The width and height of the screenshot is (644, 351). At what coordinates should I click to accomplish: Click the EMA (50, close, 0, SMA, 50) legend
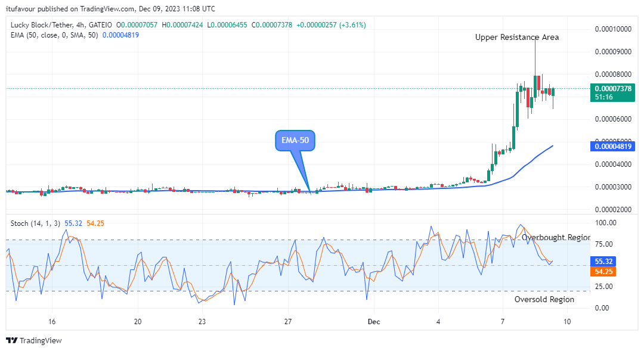tap(54, 35)
